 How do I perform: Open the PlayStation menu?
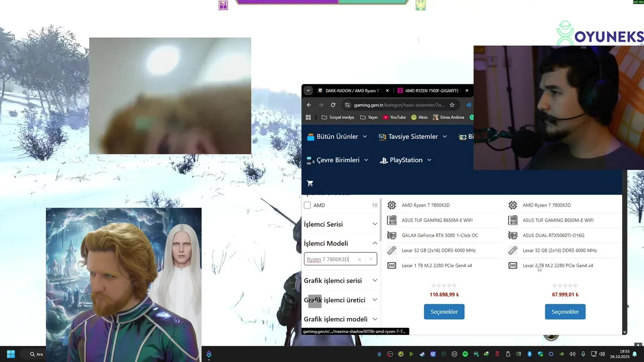coord(406,160)
